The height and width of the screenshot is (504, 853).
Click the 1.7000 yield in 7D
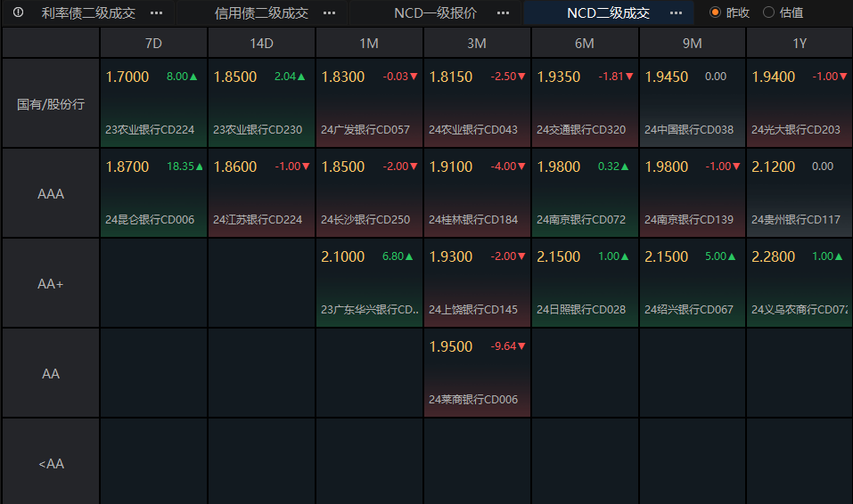point(127,77)
